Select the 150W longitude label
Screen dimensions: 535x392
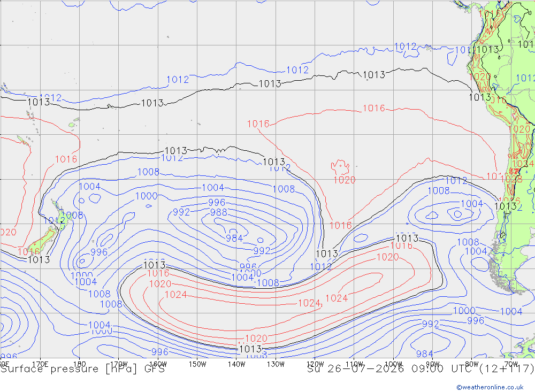(x=197, y=364)
